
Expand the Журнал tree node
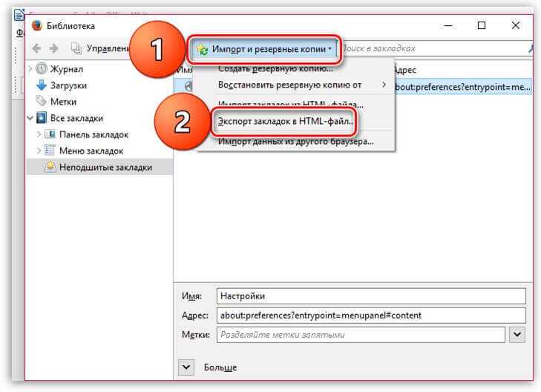tap(30, 68)
